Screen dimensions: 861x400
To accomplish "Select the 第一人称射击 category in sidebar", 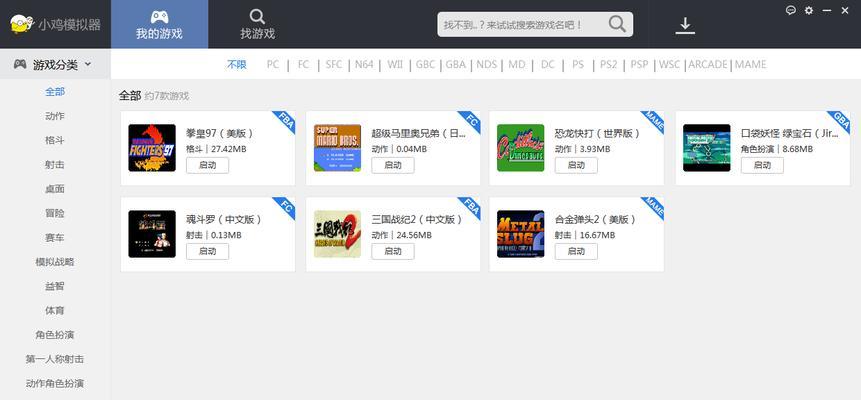I will click(55, 359).
